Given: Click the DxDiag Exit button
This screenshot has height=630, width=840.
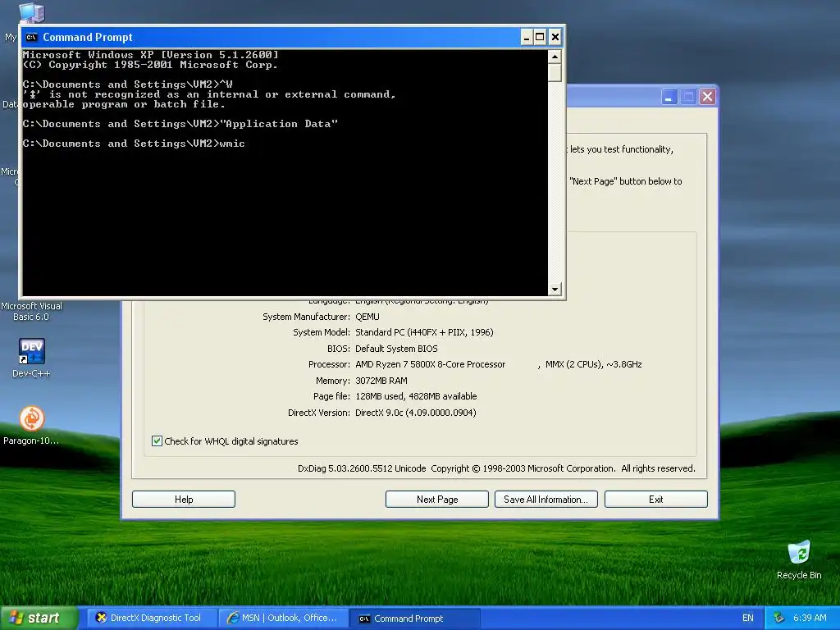Looking at the screenshot, I should [x=655, y=500].
